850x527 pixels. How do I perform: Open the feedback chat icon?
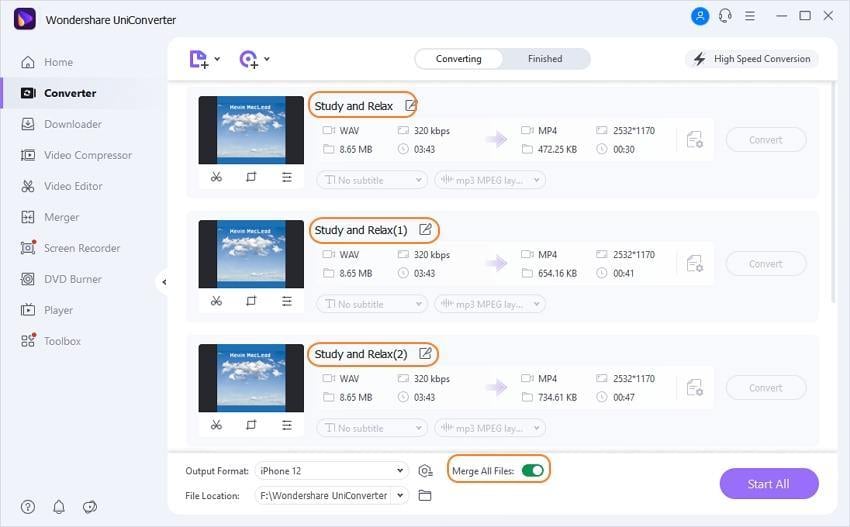pyautogui.click(x=89, y=507)
